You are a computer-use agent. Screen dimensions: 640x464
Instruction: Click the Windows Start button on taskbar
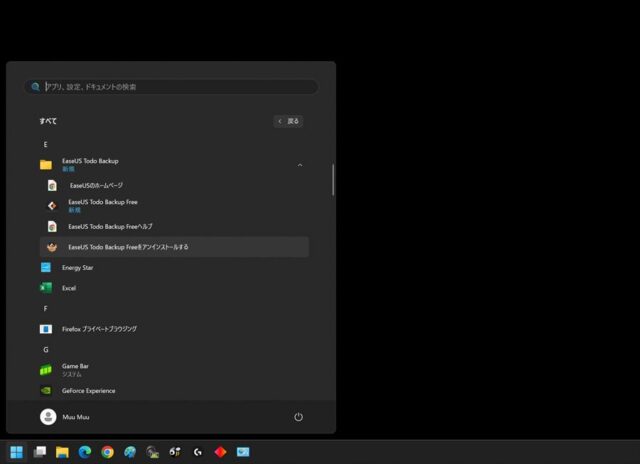coord(17,452)
